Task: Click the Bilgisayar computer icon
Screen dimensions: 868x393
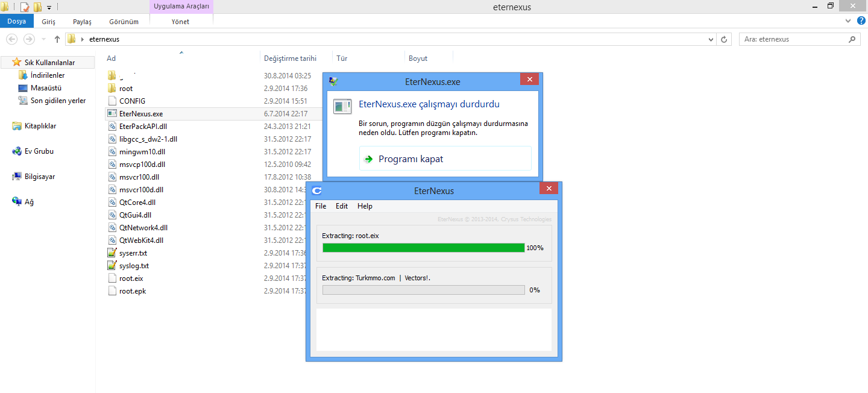Action: click(17, 177)
